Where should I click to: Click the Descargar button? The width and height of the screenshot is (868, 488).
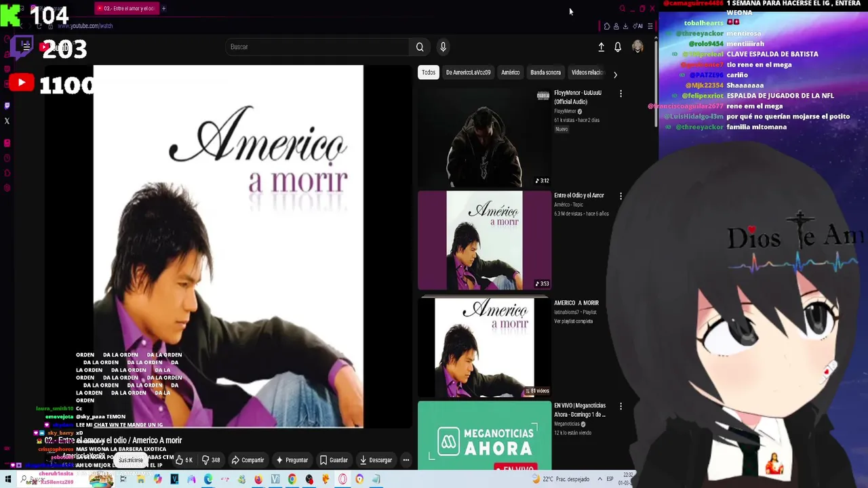(376, 460)
